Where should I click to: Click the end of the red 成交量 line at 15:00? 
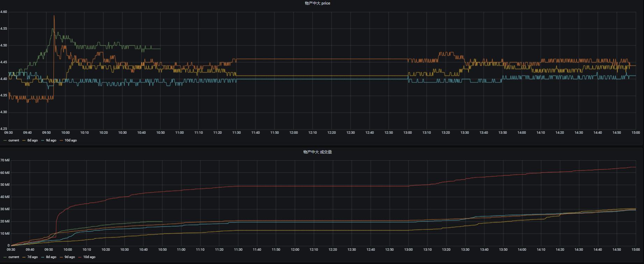(x=635, y=167)
